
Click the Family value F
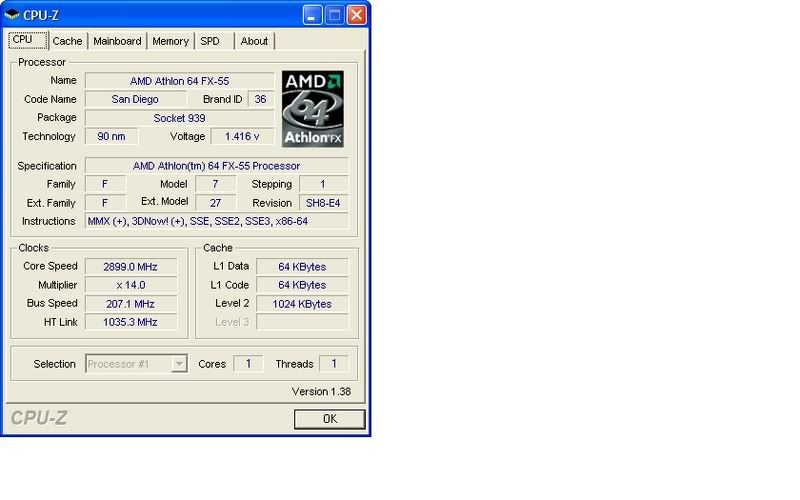tap(105, 184)
